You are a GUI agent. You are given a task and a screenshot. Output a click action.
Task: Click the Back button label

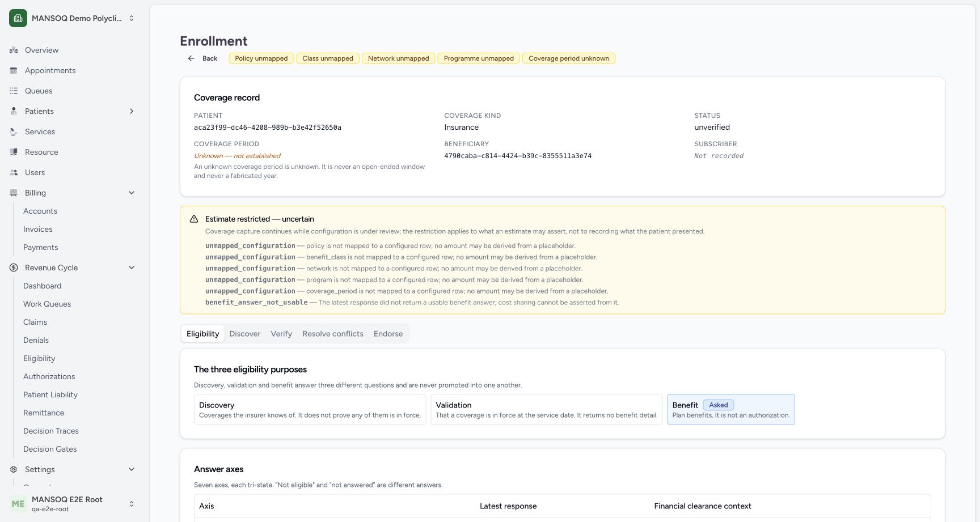tap(210, 58)
